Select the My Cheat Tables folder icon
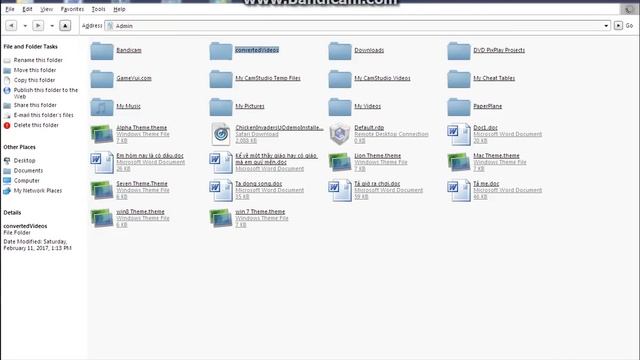 (x=459, y=79)
